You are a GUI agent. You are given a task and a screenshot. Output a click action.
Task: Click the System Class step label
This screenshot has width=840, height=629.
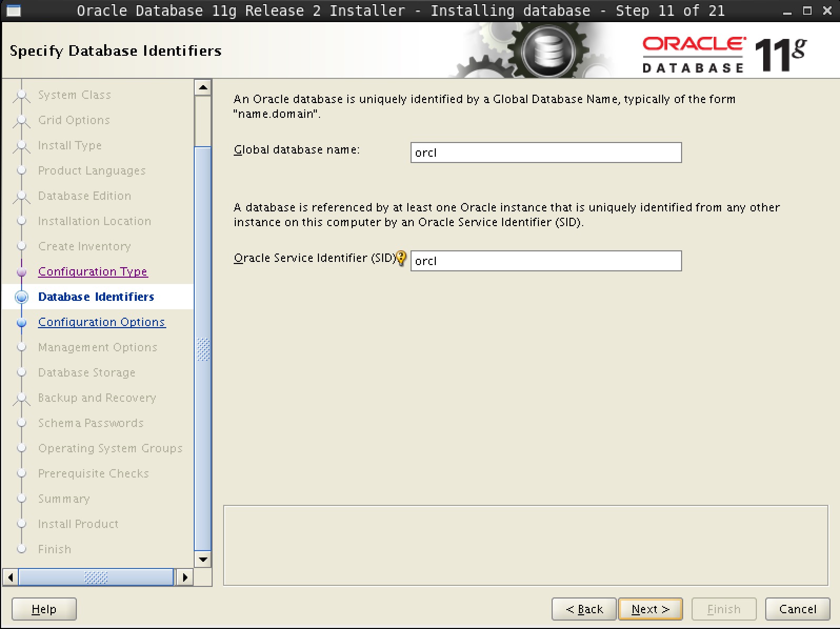[x=75, y=95]
